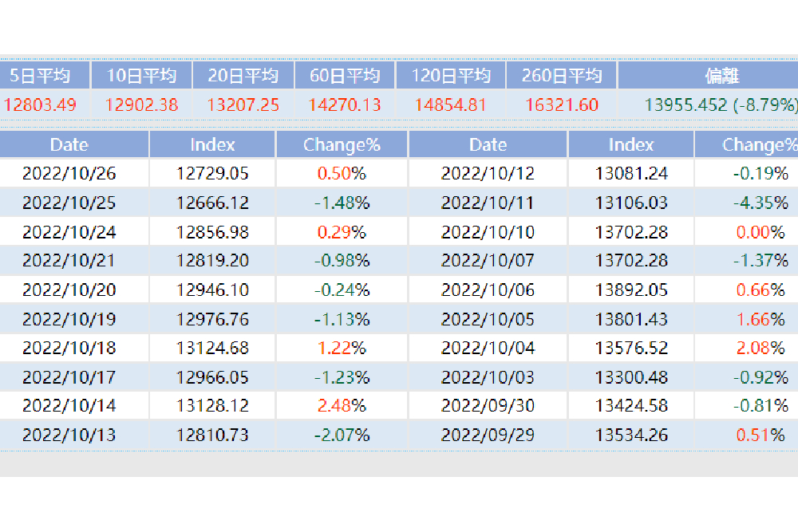This screenshot has width=798, height=532.
Task: Click the date 2022/10/21
Action: pyautogui.click(x=69, y=260)
